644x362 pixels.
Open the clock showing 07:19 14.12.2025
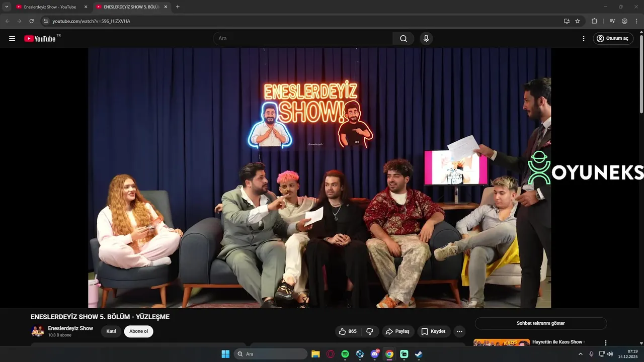(x=628, y=354)
